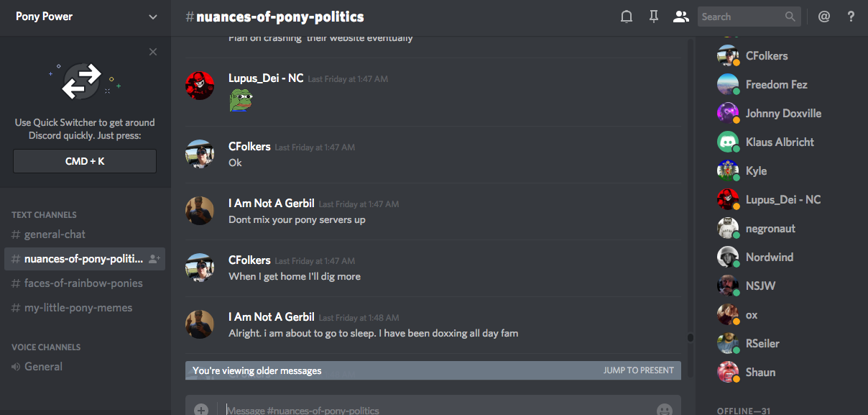Show pinned messages with pin icon

pyautogui.click(x=654, y=17)
